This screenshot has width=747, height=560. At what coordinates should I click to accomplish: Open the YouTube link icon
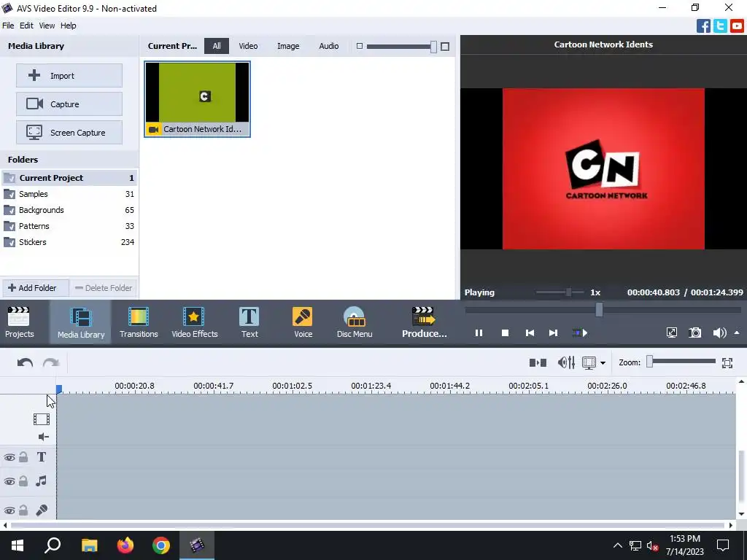point(737,26)
